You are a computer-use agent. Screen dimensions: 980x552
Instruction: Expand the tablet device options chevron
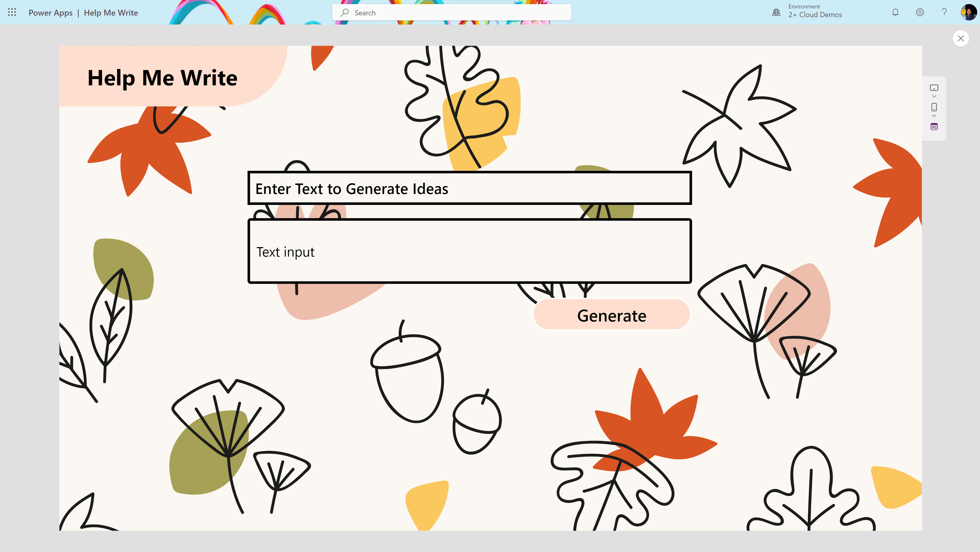point(934,96)
